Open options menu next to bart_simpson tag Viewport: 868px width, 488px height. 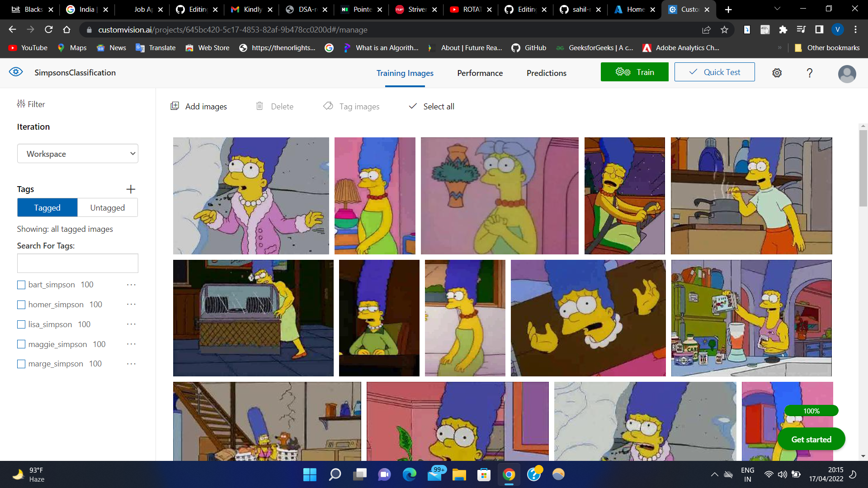coord(131,285)
